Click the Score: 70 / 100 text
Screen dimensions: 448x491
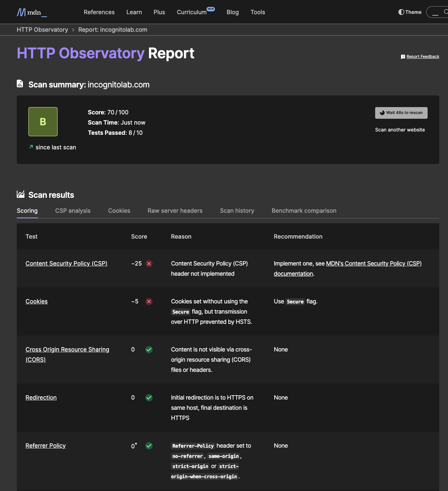click(108, 112)
